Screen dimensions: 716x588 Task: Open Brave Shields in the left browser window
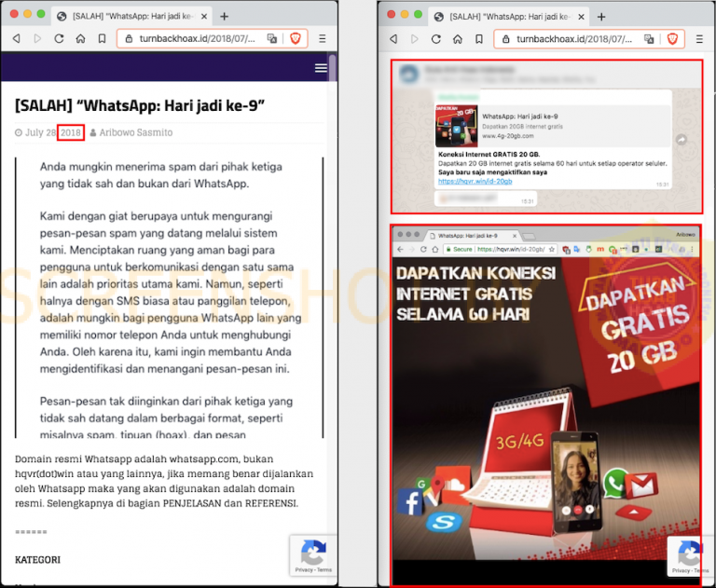pos(296,39)
